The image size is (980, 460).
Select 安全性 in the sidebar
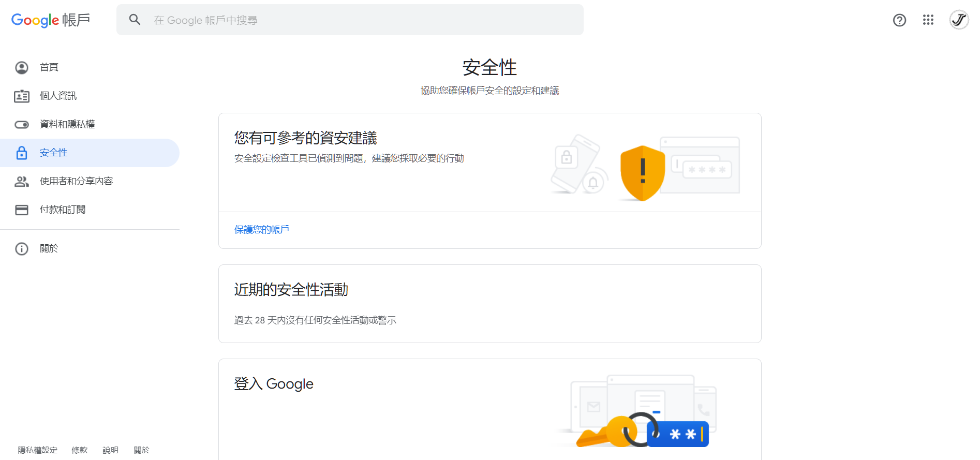coord(90,153)
